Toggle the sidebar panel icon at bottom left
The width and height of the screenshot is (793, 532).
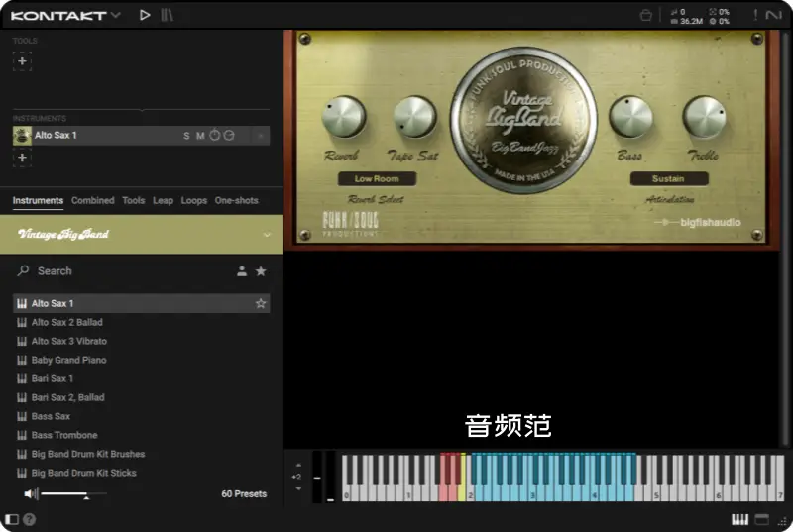(x=12, y=519)
